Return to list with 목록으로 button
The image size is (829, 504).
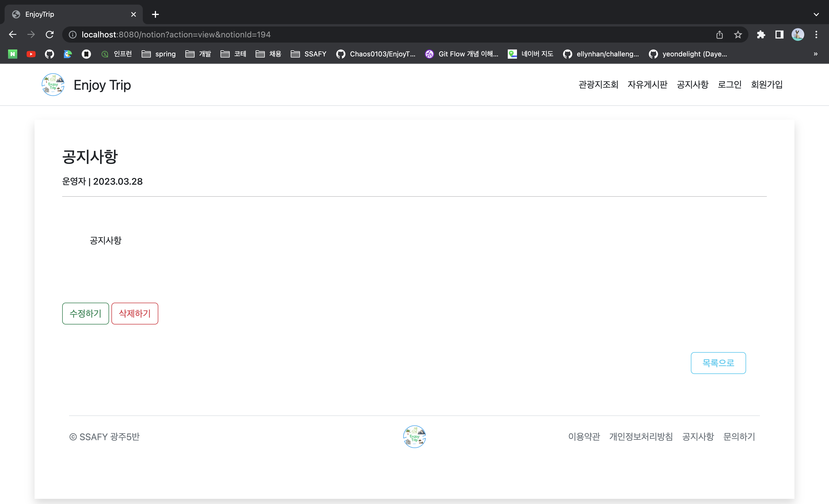(x=718, y=363)
